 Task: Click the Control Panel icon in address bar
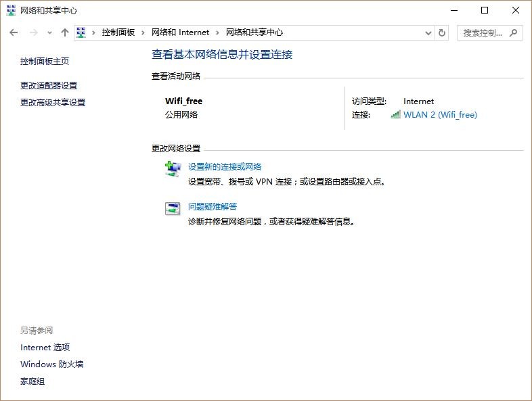pos(81,32)
